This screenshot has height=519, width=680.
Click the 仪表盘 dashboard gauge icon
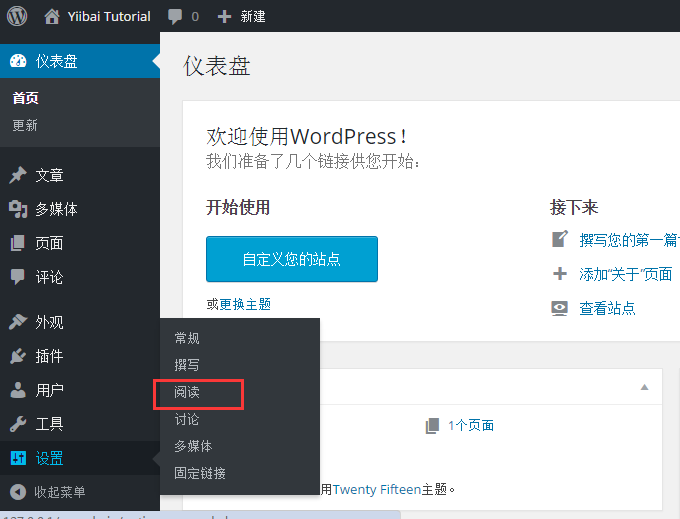pyautogui.click(x=18, y=61)
